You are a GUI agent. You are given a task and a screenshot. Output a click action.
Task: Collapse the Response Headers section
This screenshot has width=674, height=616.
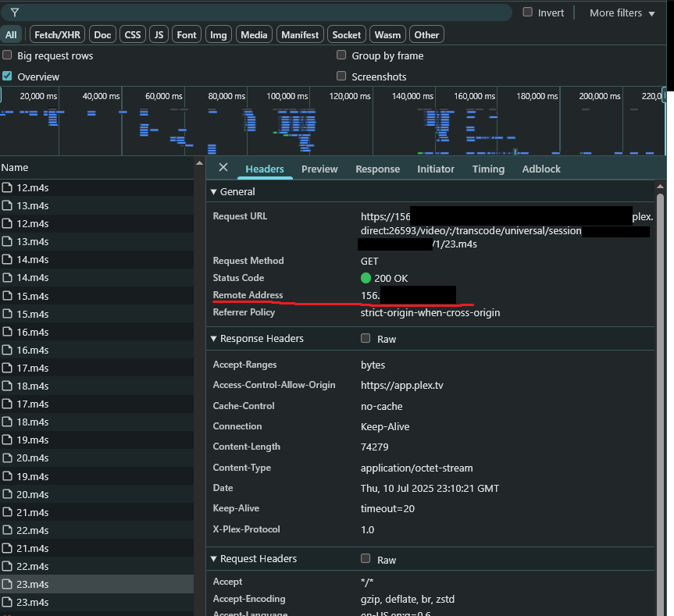click(x=213, y=339)
